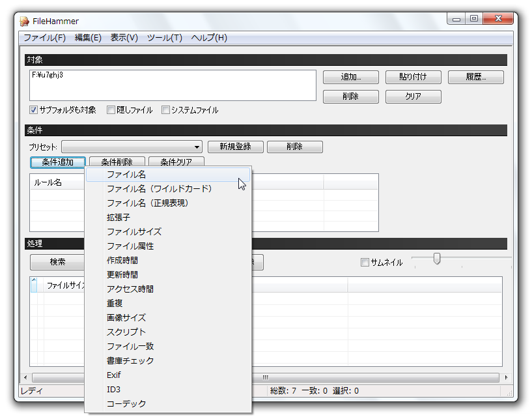The image size is (532, 419).
Task: Click the 貼り付け button
Action: coord(413,77)
